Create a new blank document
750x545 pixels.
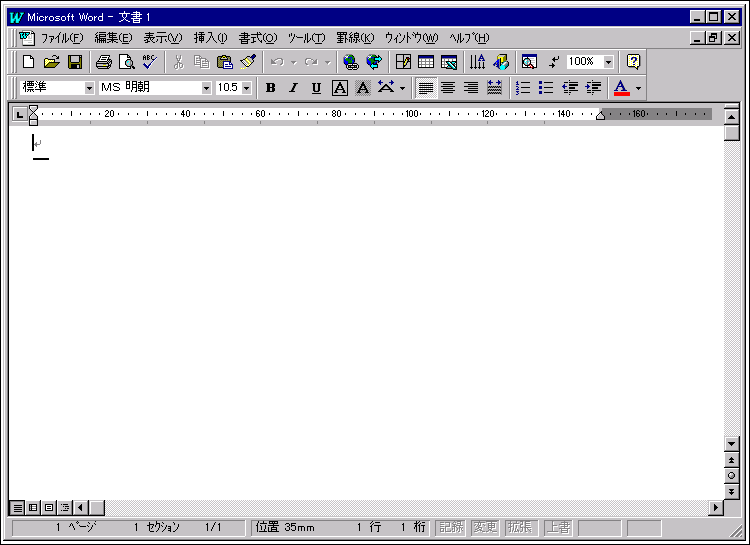[x=29, y=62]
